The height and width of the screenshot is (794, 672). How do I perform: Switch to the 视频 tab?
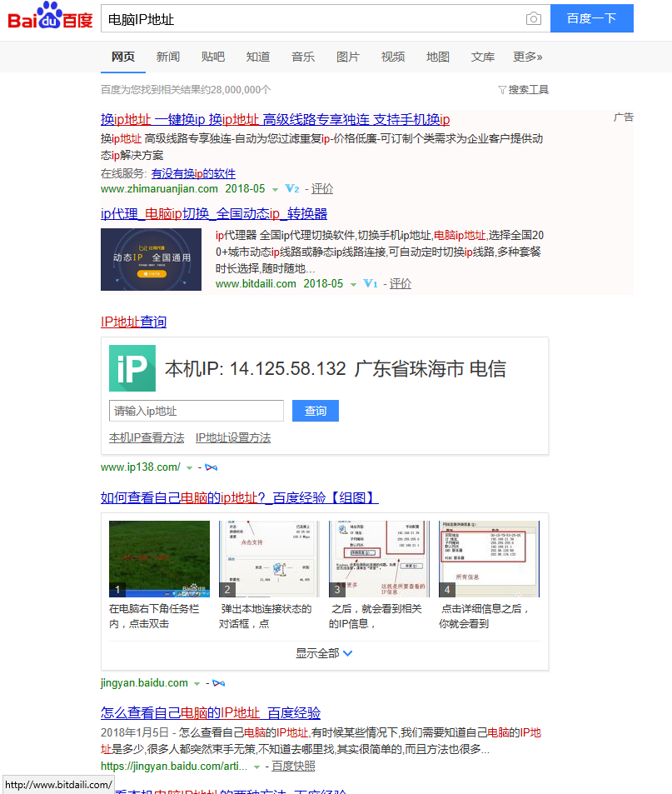392,57
